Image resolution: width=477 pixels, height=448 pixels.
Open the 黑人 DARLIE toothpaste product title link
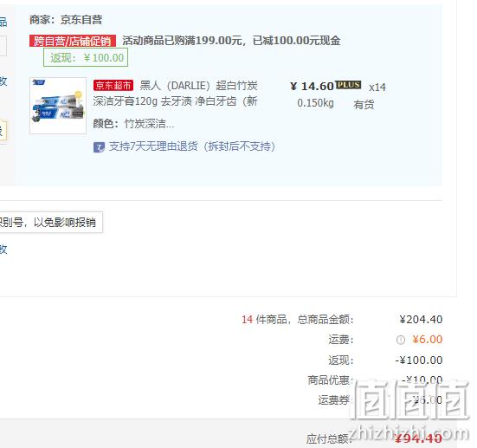pos(176,94)
